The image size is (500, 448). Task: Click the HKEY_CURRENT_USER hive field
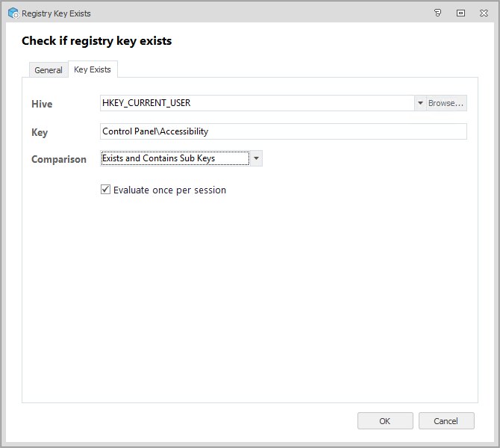pos(257,103)
